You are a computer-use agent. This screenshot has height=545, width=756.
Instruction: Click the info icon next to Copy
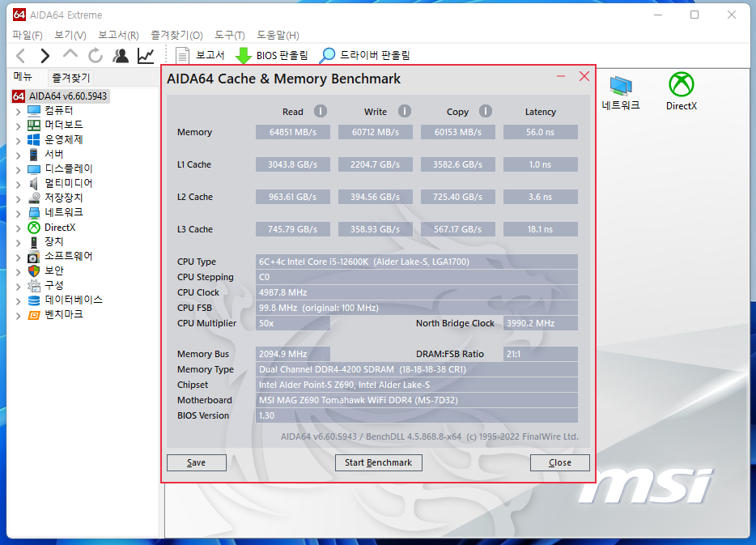tap(486, 112)
